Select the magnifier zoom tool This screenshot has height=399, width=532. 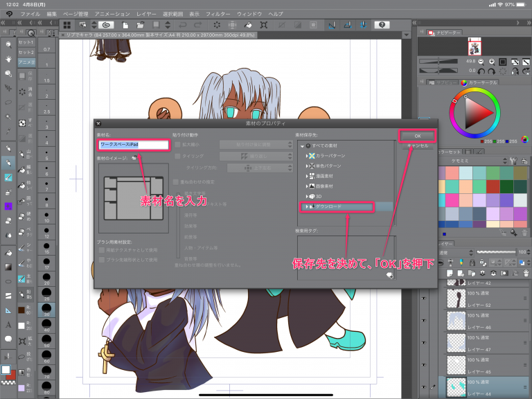(8, 44)
